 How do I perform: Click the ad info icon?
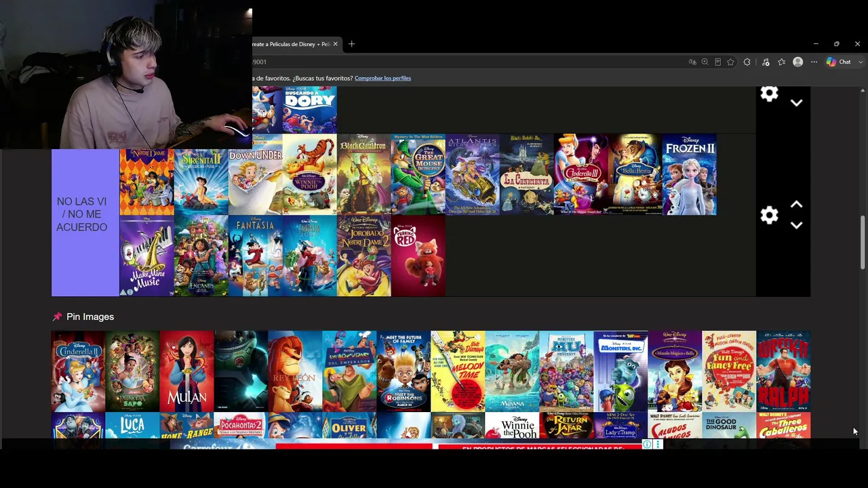pyautogui.click(x=647, y=445)
